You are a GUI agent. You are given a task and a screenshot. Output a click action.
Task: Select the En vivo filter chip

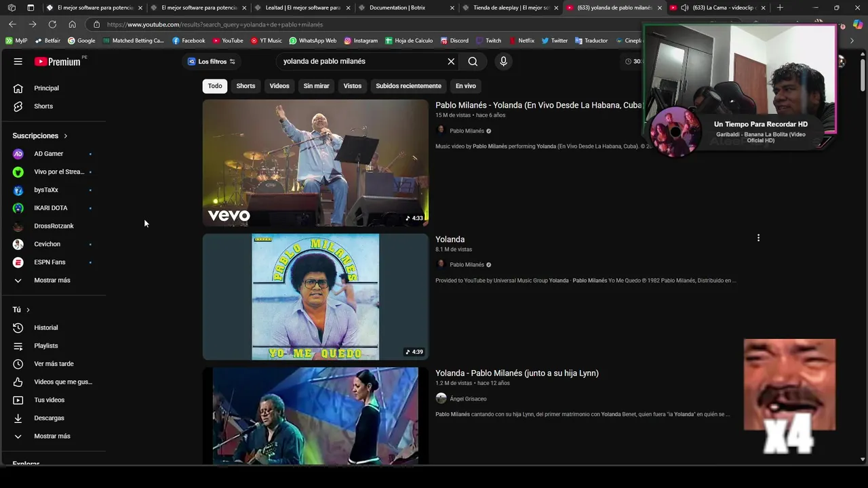466,86
